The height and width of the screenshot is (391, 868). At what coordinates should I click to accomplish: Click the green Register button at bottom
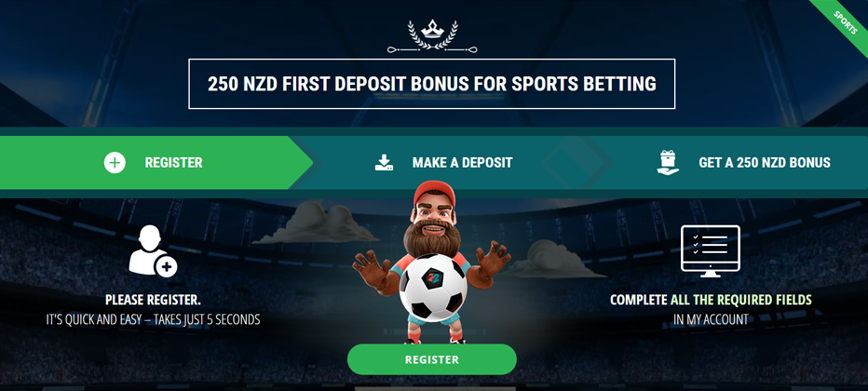(x=432, y=359)
